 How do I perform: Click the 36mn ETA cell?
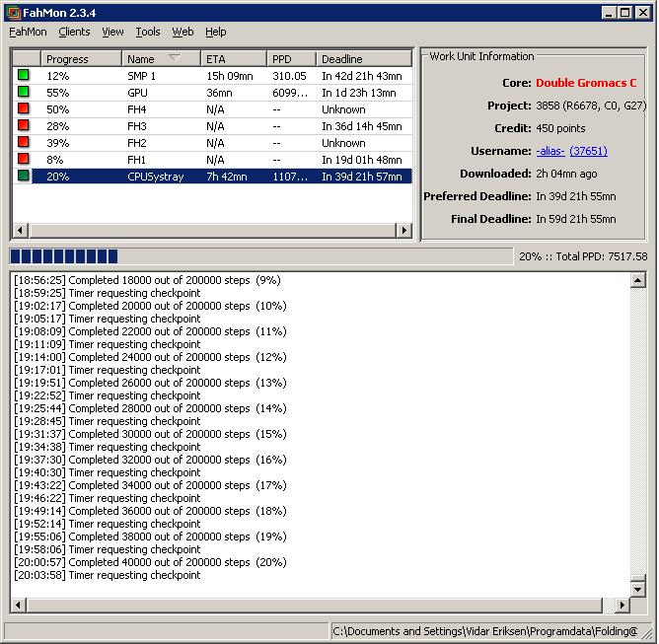219,93
